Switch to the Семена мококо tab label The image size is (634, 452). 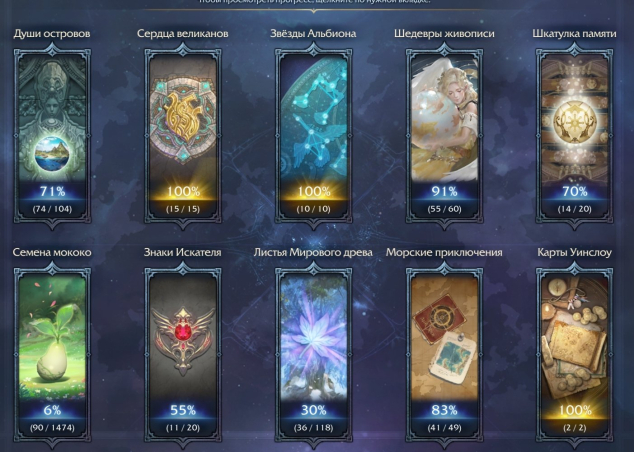[x=52, y=252]
